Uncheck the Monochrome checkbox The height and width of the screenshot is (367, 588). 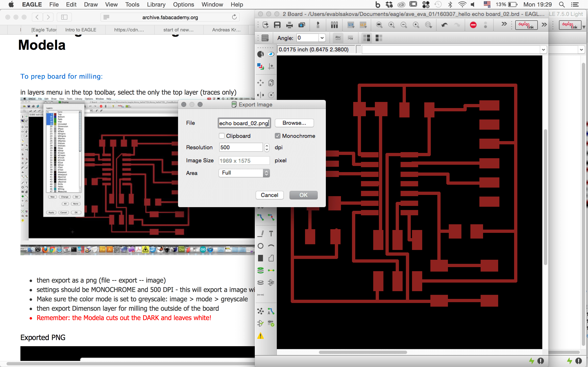pos(278,136)
